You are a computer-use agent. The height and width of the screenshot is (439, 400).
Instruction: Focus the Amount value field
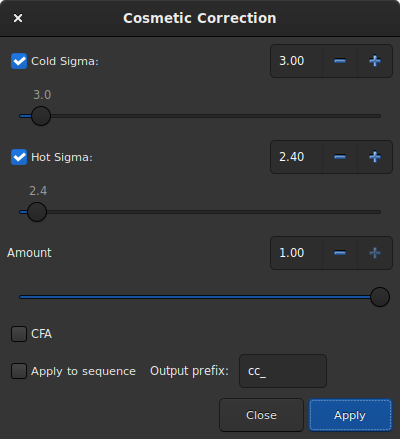pos(296,253)
